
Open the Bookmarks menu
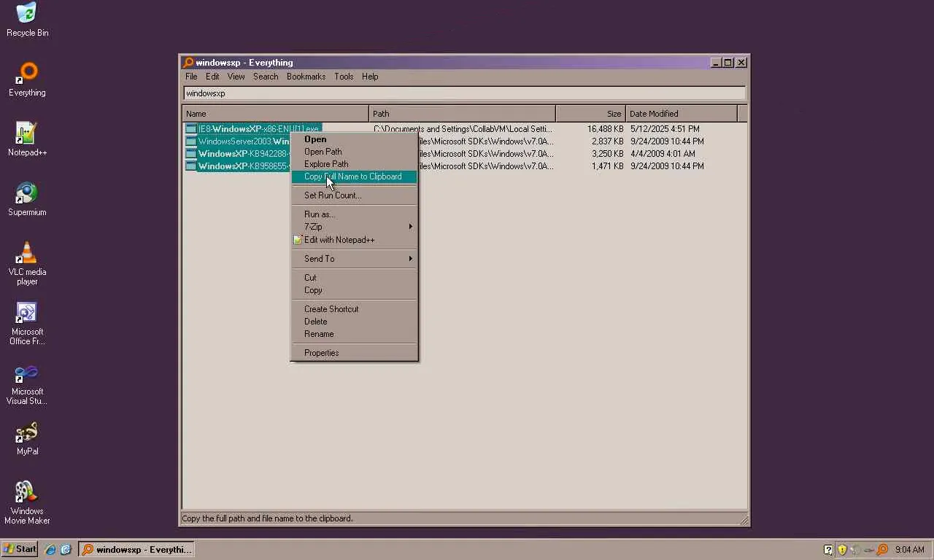[306, 77]
